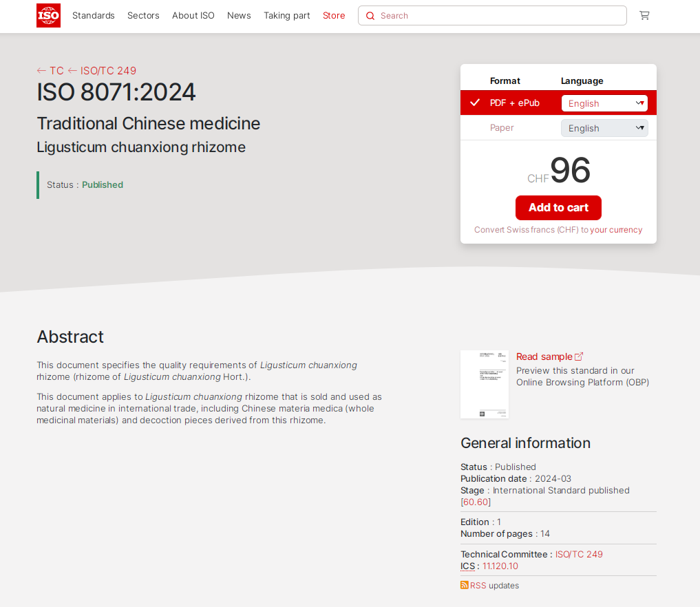Open the sample document thumbnail
The width and height of the screenshot is (700, 607).
coord(485,384)
